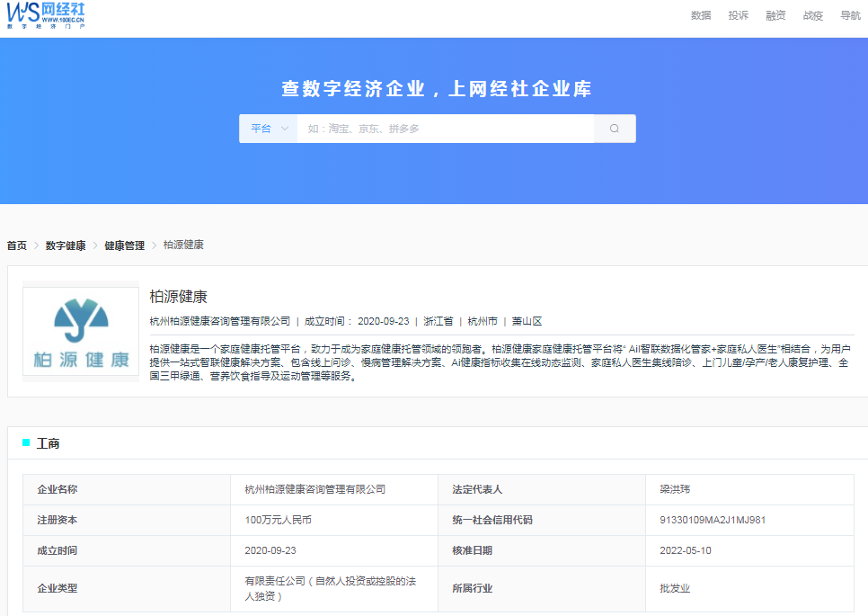Viewport: 868px width, 616px height.
Task: Open the 平台 category dropdown
Action: (269, 129)
